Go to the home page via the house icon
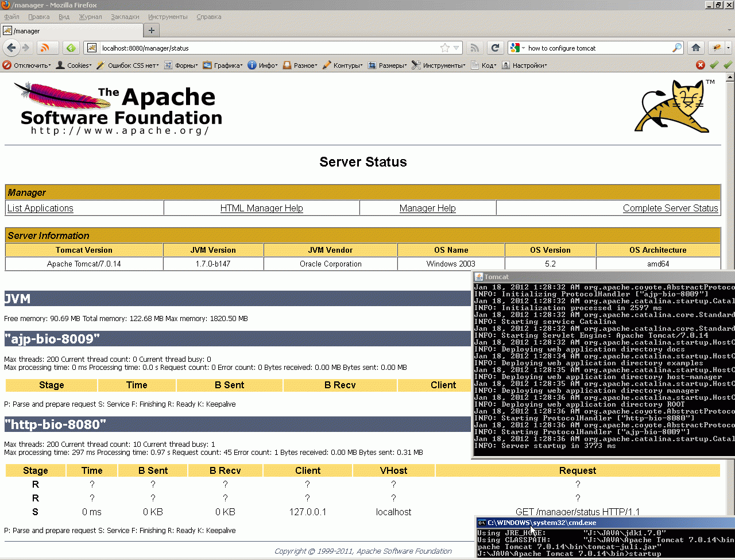Image resolution: width=735 pixels, height=560 pixels. [x=696, y=48]
